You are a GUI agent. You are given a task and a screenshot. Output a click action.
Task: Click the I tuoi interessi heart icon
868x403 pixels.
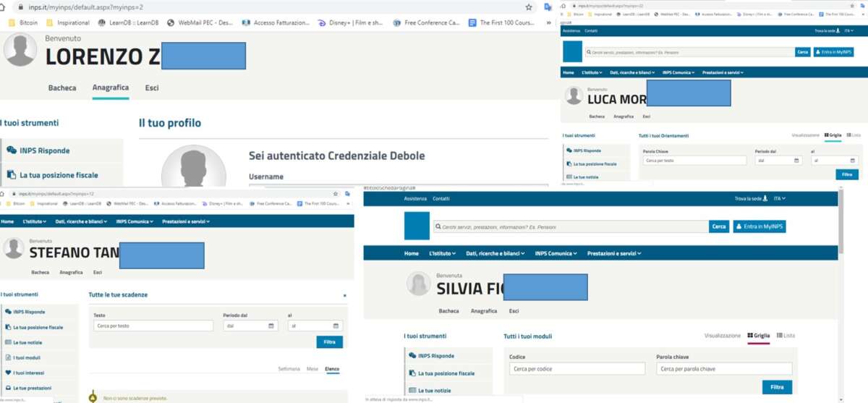tap(8, 373)
